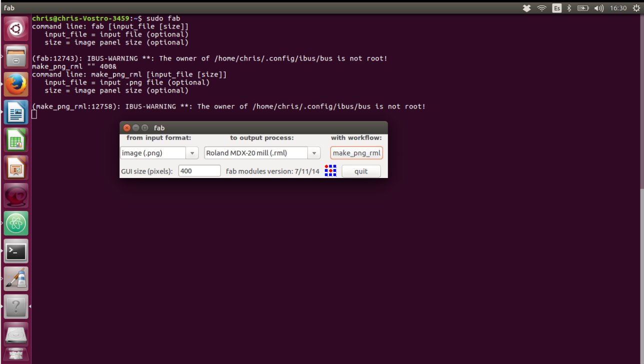Screen dimensions: 644x364
Task: Click the quit button in fab
Action: (x=361, y=171)
